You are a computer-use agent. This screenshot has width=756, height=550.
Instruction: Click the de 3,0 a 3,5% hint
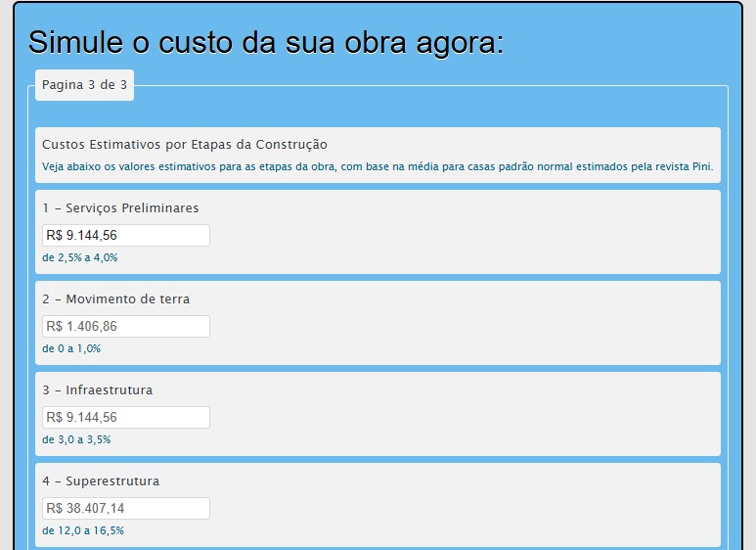click(x=76, y=439)
